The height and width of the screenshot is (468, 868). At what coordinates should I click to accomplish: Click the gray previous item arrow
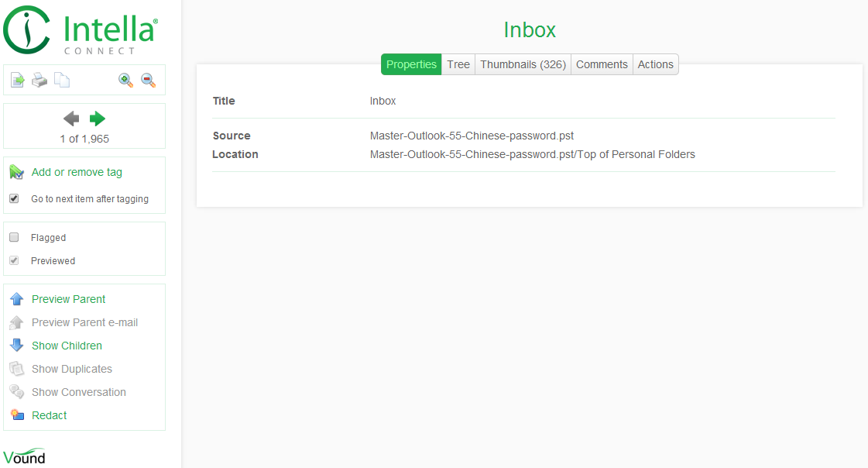click(x=71, y=119)
